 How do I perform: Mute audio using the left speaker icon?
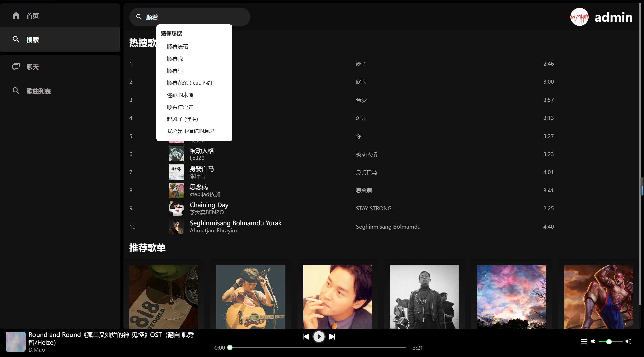coord(593,341)
